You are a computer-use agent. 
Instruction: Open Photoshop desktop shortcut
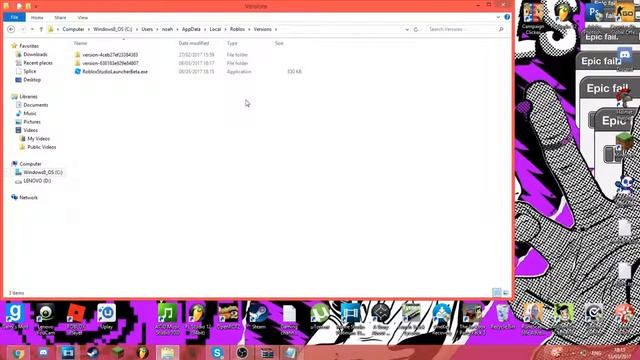pyautogui.click(x=594, y=17)
